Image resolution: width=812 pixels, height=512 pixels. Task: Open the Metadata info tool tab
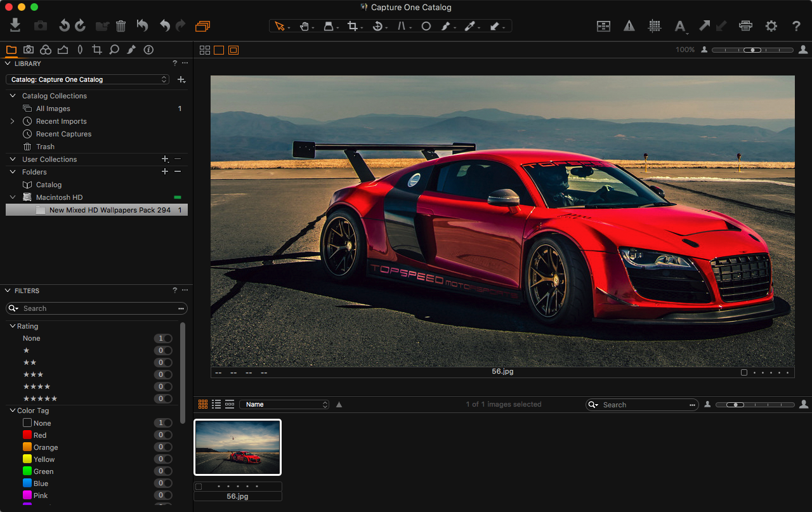tap(148, 49)
